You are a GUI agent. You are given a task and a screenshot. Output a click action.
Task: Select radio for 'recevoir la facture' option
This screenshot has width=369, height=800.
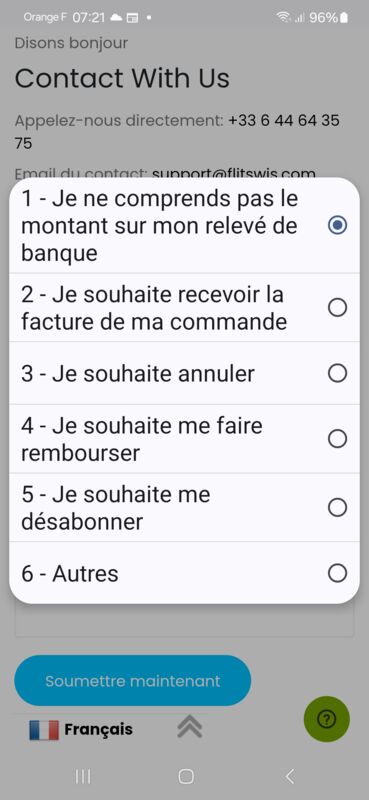pyautogui.click(x=337, y=308)
